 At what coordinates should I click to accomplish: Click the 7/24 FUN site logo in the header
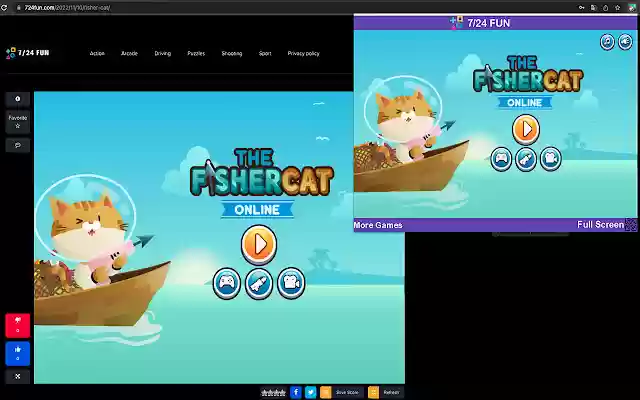[27, 53]
